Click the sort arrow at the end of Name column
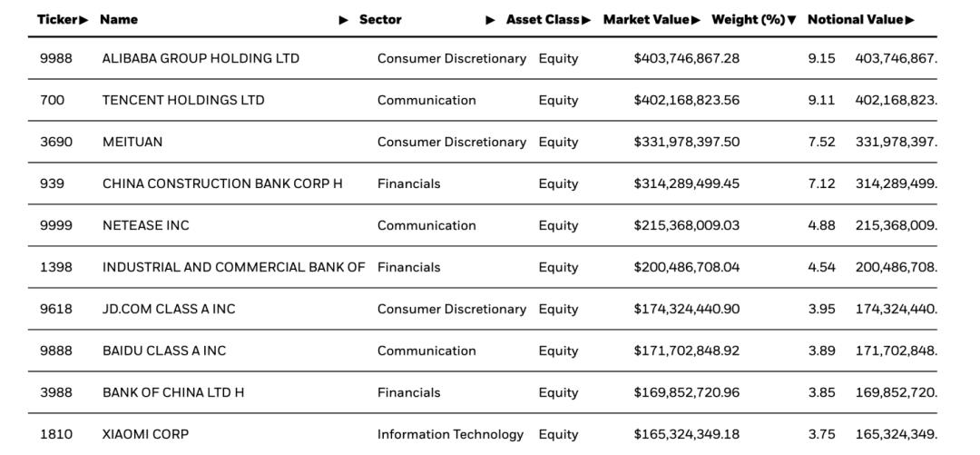This screenshot has width=980, height=455. click(x=344, y=20)
